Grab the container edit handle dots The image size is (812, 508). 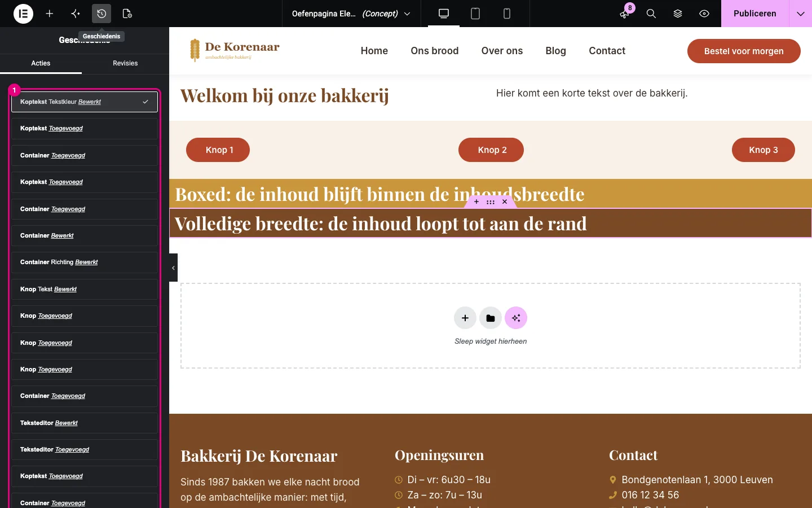coord(491,202)
